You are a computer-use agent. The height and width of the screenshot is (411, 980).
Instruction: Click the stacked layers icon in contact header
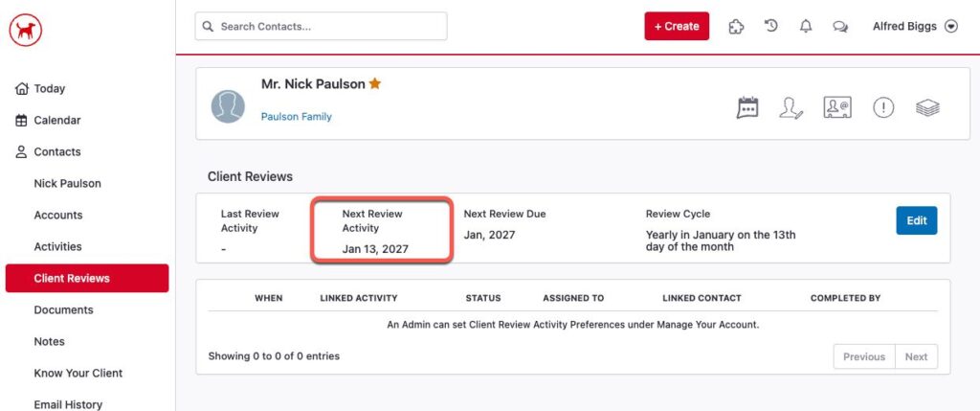coord(927,107)
